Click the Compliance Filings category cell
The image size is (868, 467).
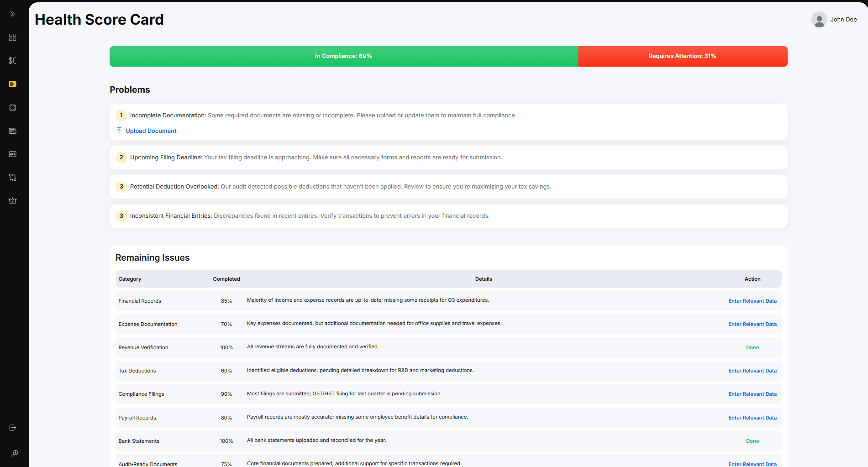141,394
